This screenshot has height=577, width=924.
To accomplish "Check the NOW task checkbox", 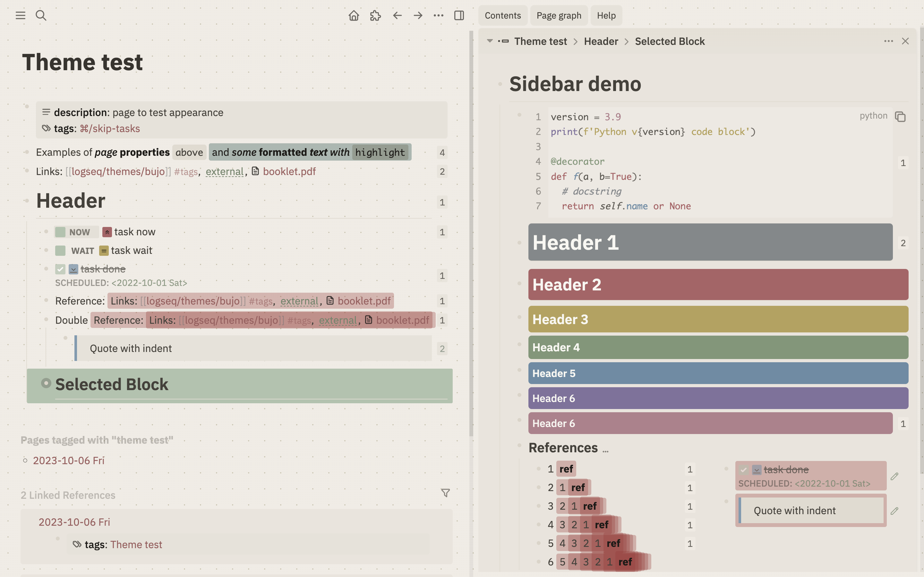I will 60,232.
